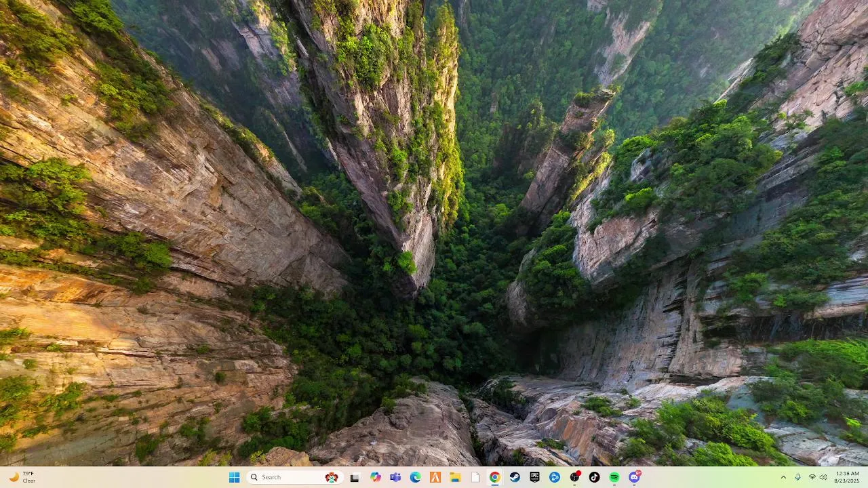
Task: Open the Windows Start menu
Action: (x=234, y=477)
